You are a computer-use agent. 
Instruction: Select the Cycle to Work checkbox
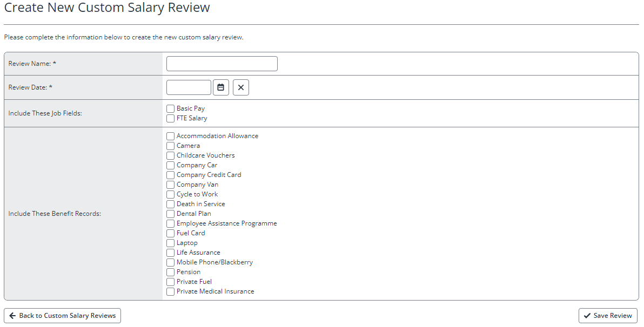pyautogui.click(x=170, y=194)
